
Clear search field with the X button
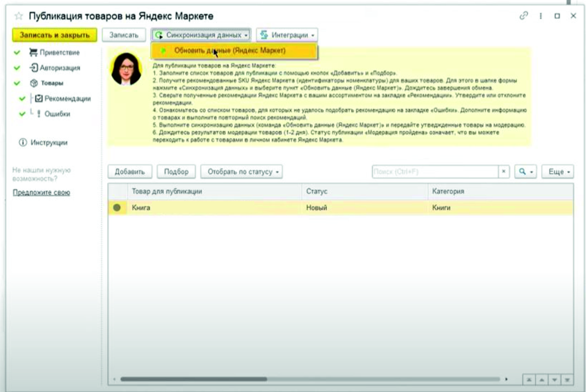click(x=504, y=171)
